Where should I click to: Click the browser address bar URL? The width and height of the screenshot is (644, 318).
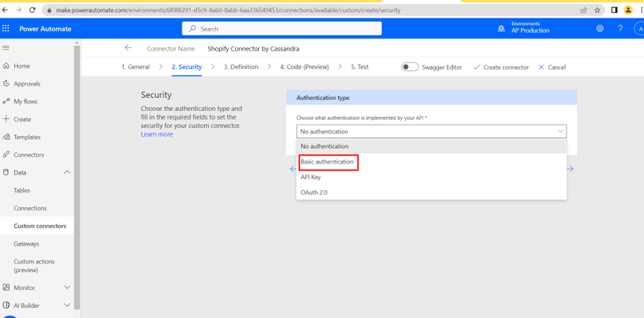click(228, 10)
